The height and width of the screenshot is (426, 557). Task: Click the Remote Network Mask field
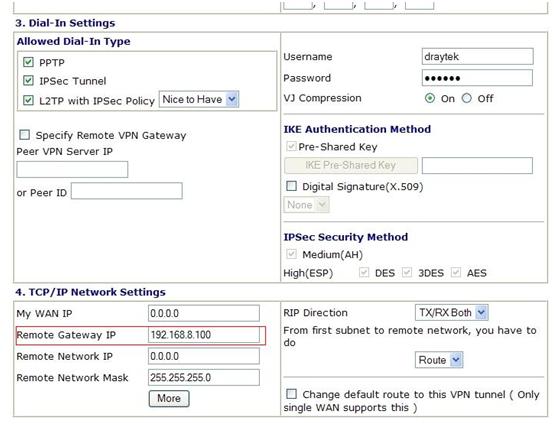point(204,377)
